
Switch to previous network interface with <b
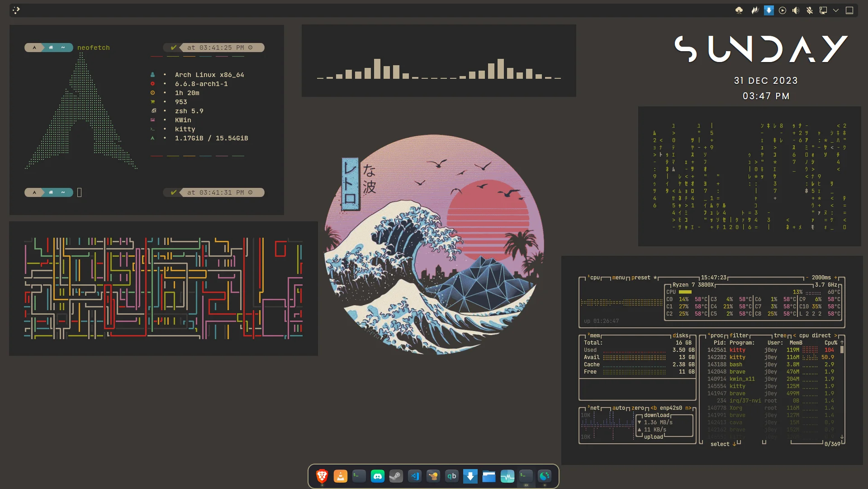pyautogui.click(x=654, y=408)
